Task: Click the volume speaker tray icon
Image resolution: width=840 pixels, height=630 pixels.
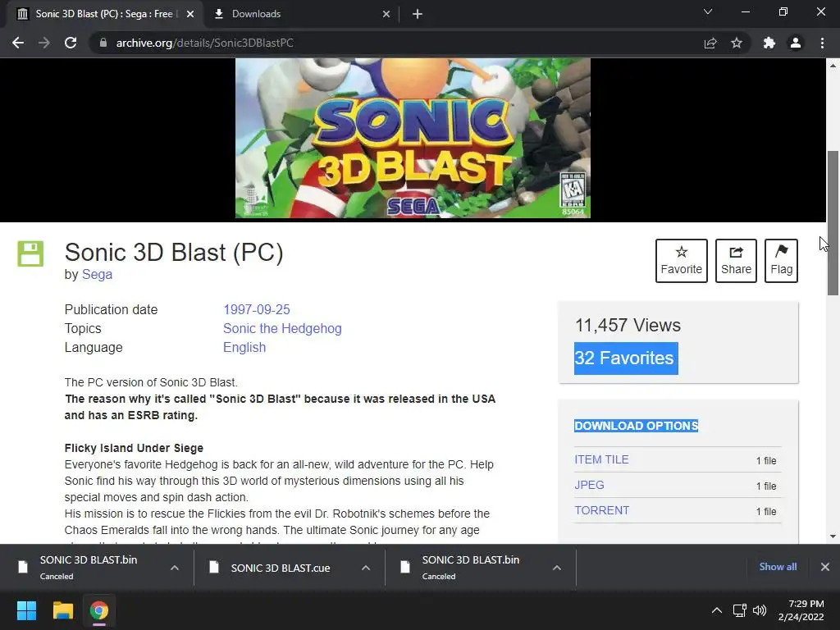Action: [x=759, y=610]
